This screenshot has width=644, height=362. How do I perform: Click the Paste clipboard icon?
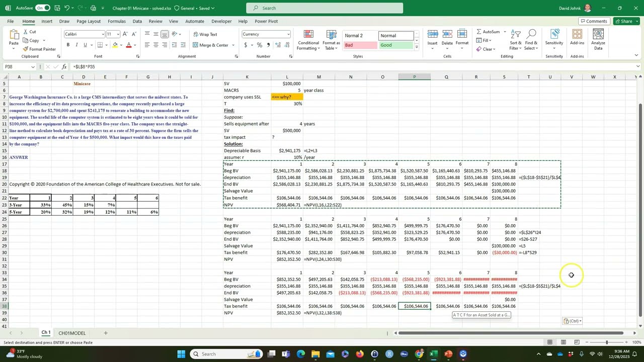coord(14,35)
